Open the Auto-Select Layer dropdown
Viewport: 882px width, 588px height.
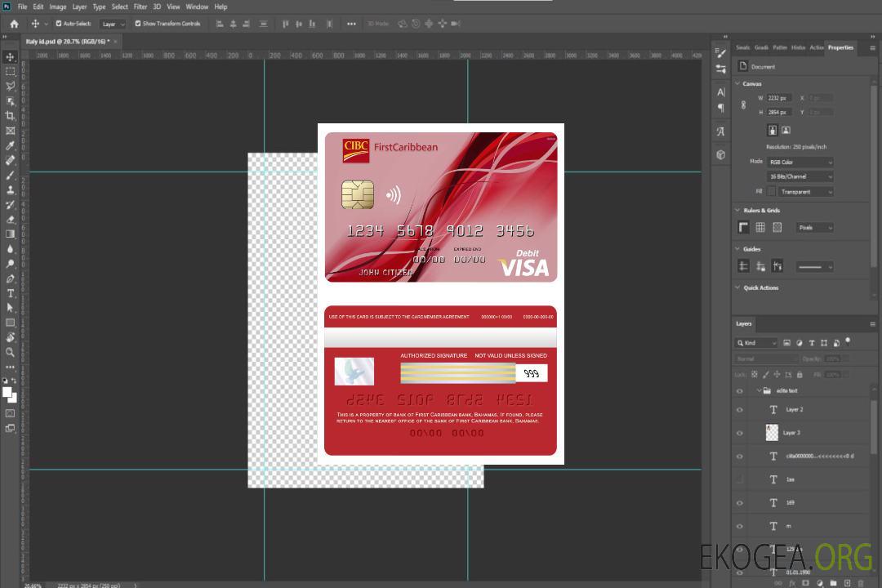113,24
